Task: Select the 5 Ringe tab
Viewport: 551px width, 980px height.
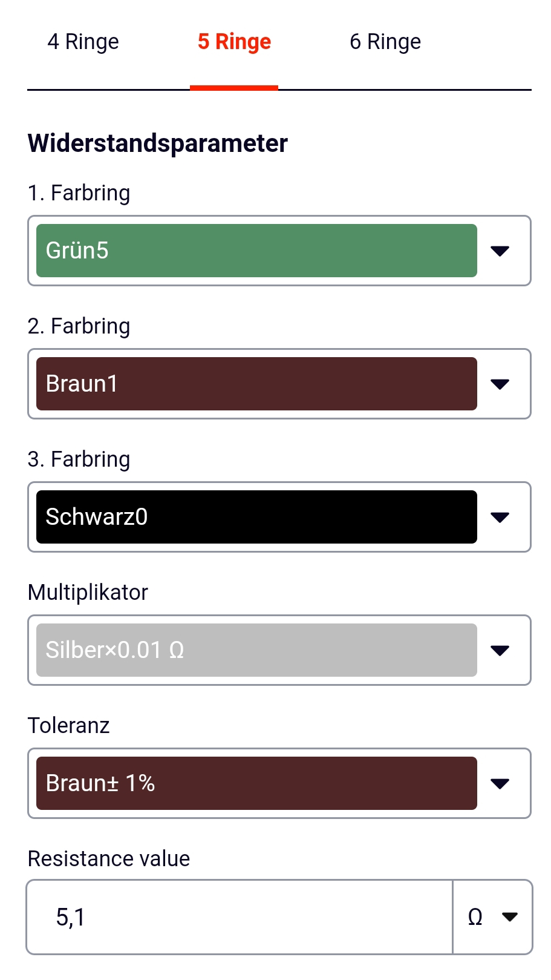Action: pyautogui.click(x=234, y=42)
